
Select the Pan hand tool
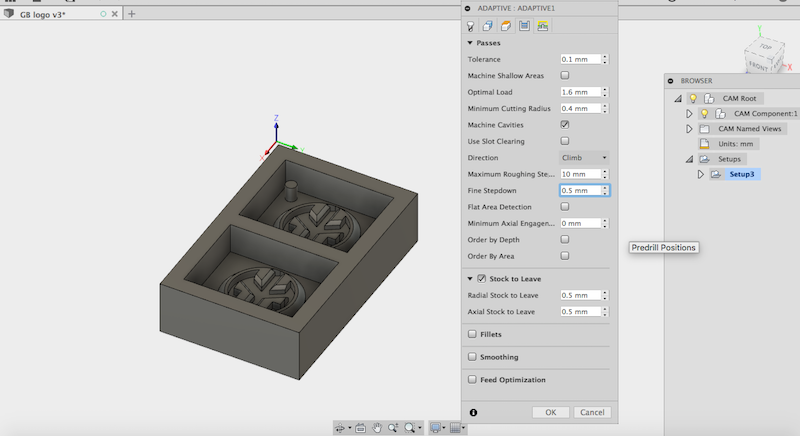pos(377,428)
